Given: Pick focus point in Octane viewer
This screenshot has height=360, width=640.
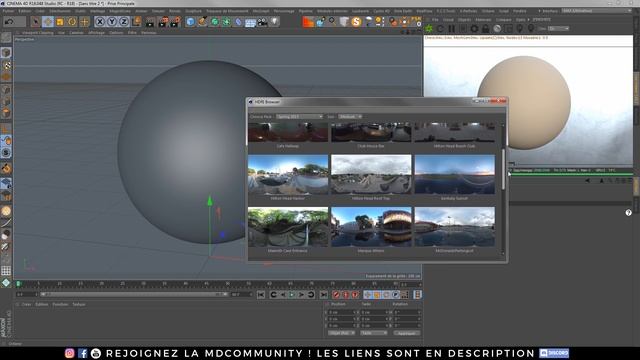Looking at the screenshot, I should click(520, 29).
